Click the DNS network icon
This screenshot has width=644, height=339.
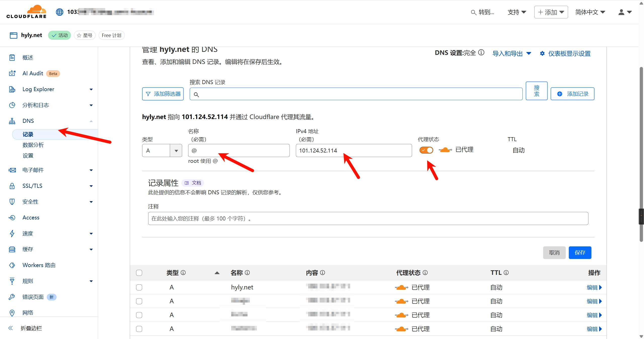(x=12, y=121)
